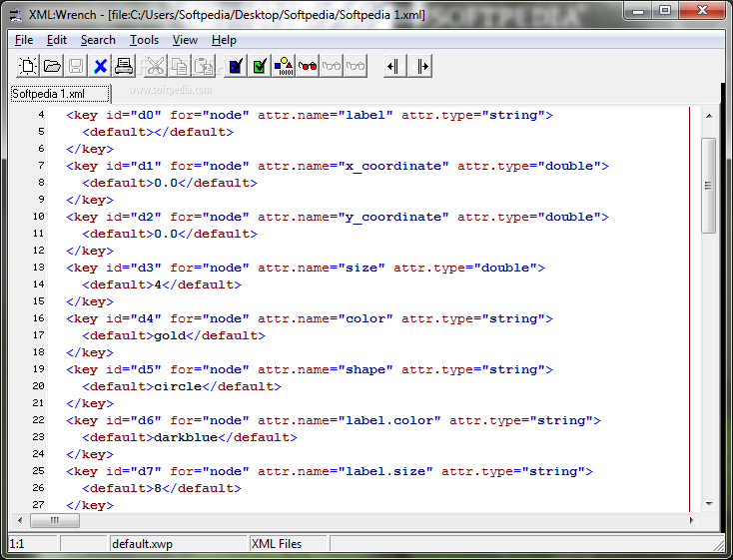
Task: Click the "shape" attribute value on line 19
Action: pyautogui.click(x=366, y=369)
